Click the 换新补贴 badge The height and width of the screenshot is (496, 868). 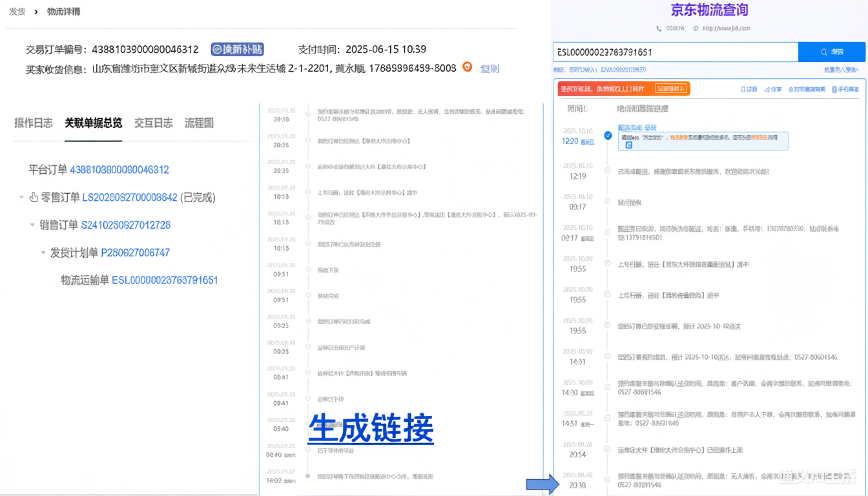pyautogui.click(x=237, y=50)
